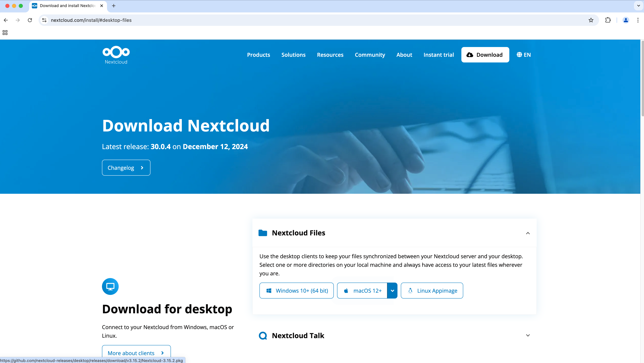Click the browser forward arrow

pyautogui.click(x=18, y=20)
